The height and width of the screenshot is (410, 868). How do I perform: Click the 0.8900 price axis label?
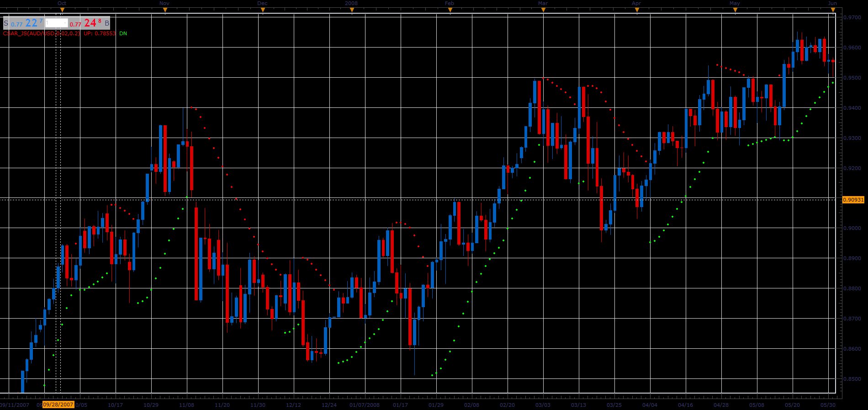pyautogui.click(x=853, y=258)
